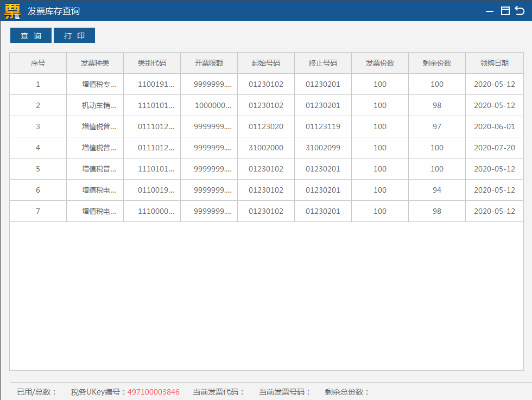Select row 1 with 增值税专 invoice type

point(99,84)
